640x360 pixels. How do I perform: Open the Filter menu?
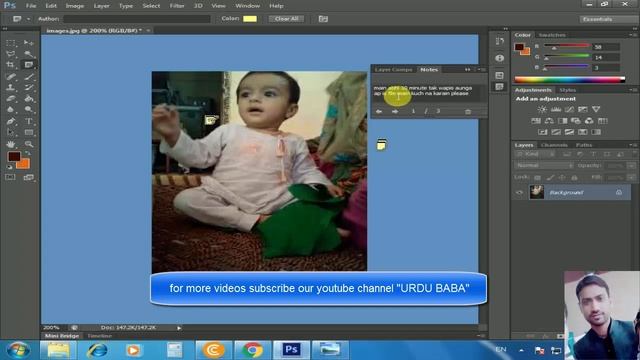tap(177, 6)
